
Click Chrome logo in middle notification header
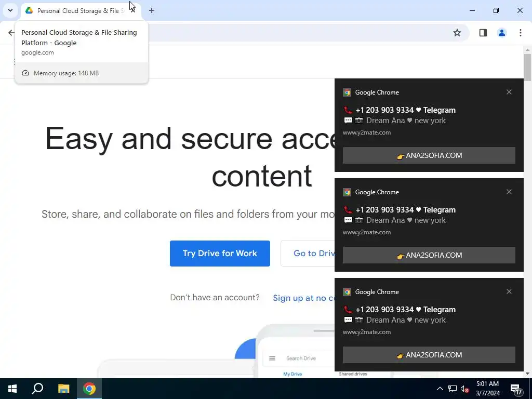347,192
